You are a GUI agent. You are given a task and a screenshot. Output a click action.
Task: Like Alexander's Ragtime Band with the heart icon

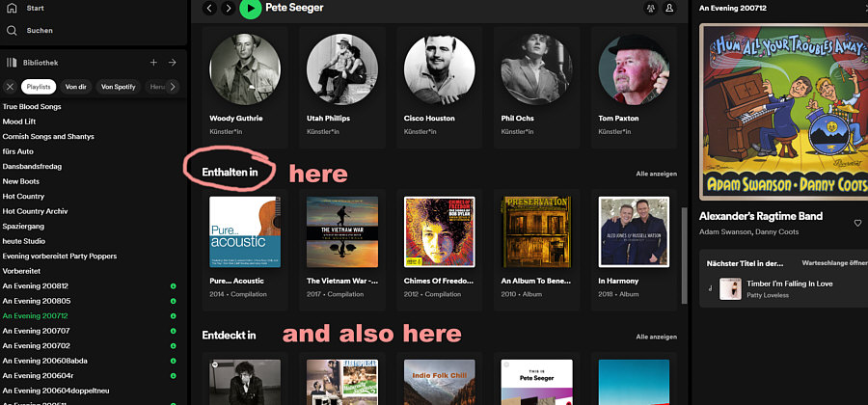click(x=857, y=223)
